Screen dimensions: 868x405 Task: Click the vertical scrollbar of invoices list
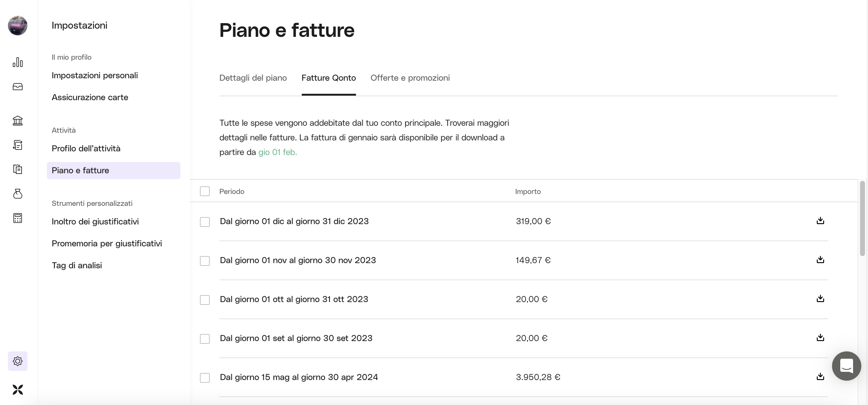click(x=862, y=219)
